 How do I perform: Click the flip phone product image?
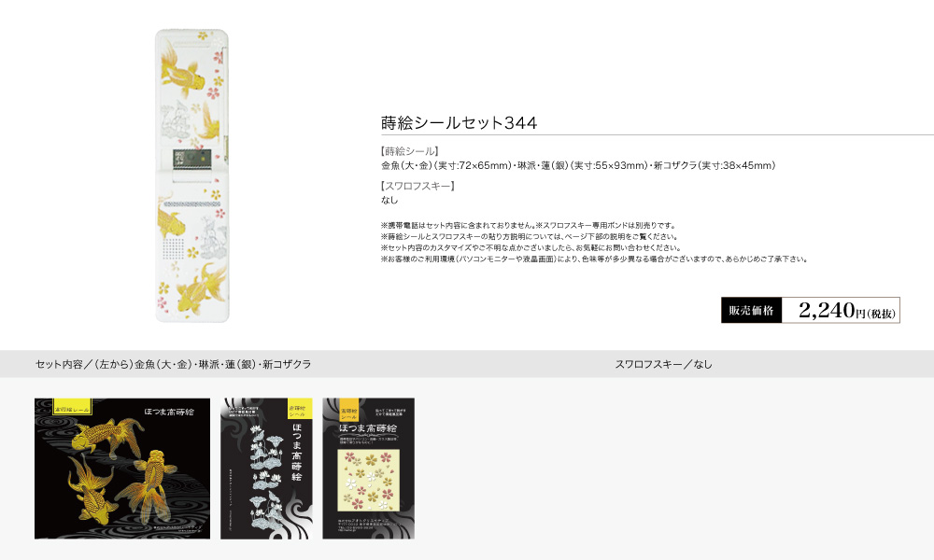pos(191,175)
